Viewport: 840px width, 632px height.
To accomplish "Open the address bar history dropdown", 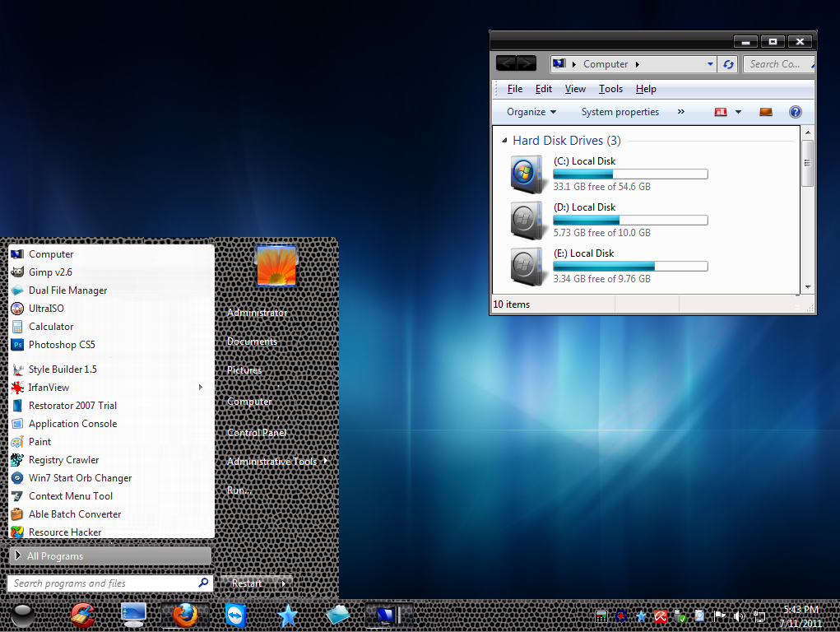I will [x=711, y=64].
